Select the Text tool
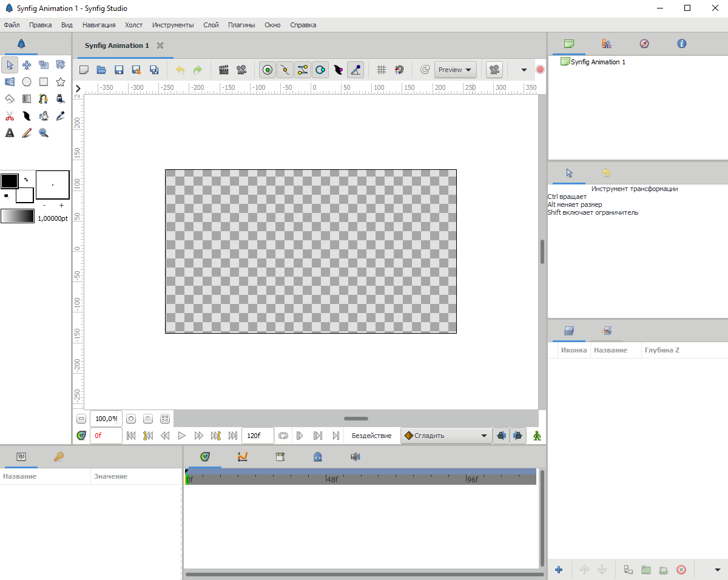728x580 pixels. coord(10,133)
